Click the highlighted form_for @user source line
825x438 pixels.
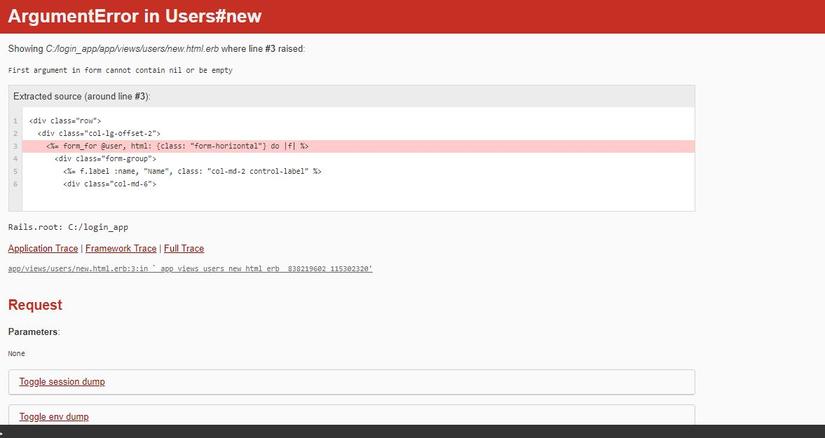click(358, 146)
